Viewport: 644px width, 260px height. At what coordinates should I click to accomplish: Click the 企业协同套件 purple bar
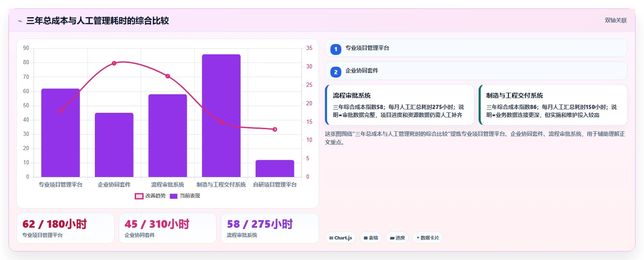[114, 145]
